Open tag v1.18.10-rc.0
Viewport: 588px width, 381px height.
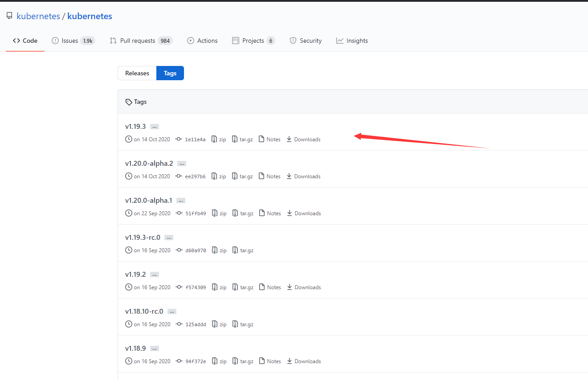pos(144,311)
